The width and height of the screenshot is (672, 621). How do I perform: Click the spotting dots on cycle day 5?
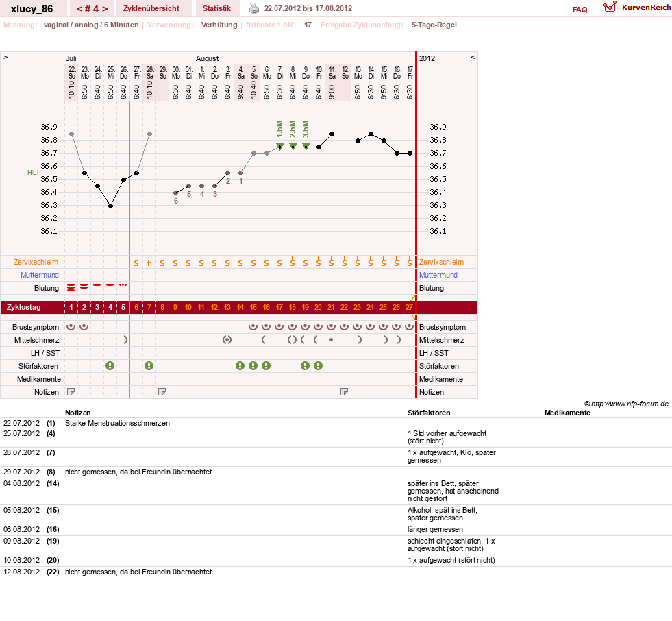[x=123, y=284]
